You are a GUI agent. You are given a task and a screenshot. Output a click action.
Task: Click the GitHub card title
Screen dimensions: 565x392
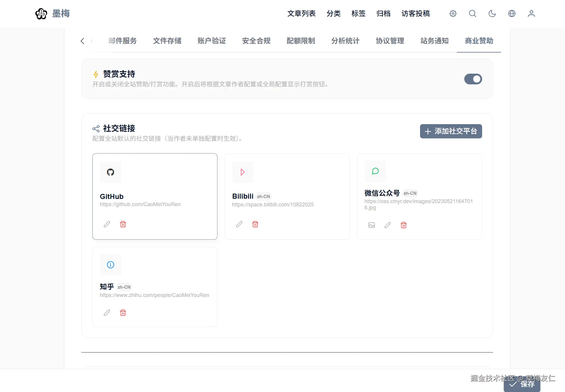tap(112, 197)
